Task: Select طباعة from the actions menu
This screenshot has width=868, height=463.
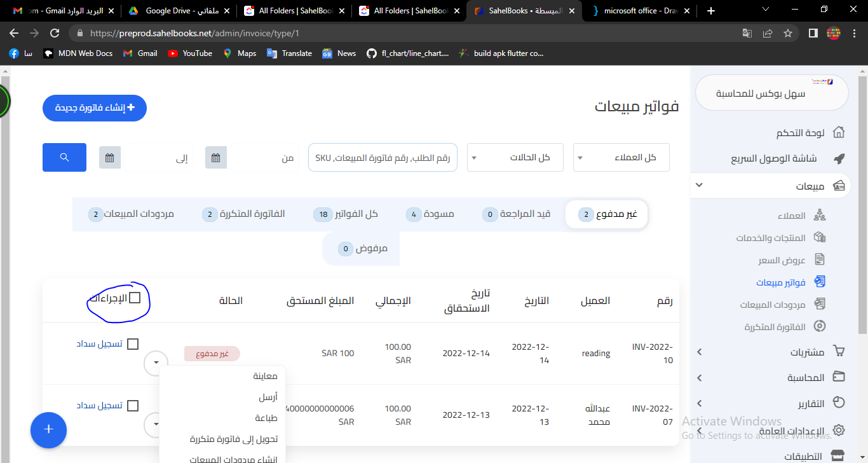Action: [266, 418]
